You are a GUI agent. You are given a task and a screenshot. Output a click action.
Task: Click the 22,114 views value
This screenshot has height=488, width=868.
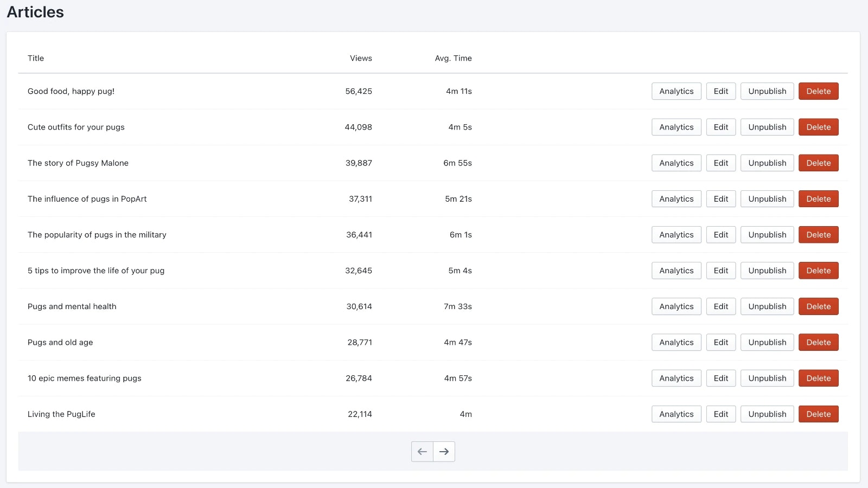click(360, 414)
